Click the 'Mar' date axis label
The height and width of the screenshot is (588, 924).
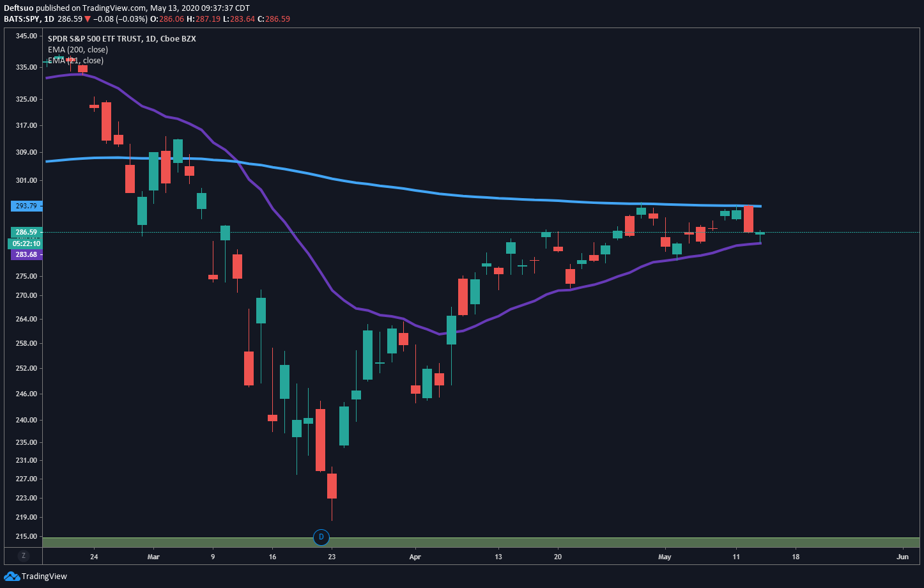pyautogui.click(x=153, y=557)
